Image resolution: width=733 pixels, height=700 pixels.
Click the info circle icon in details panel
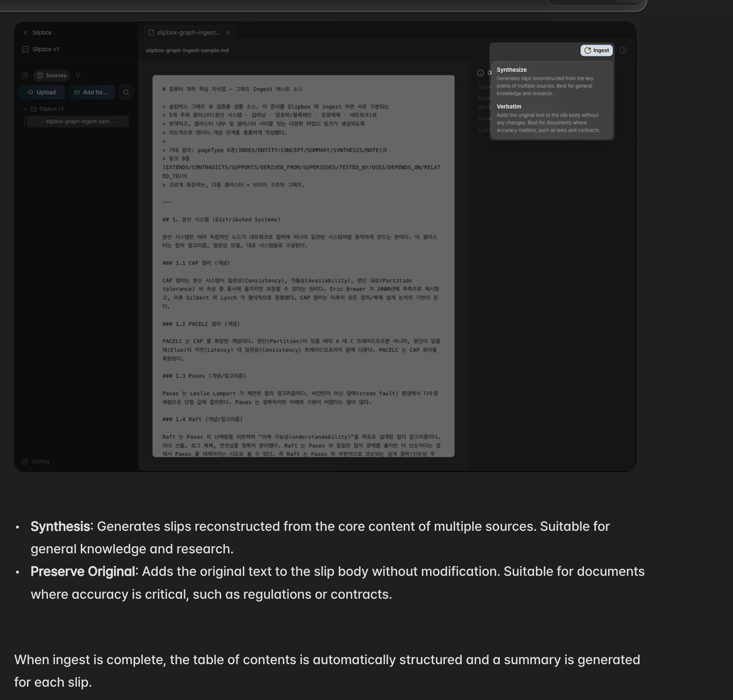[480, 73]
